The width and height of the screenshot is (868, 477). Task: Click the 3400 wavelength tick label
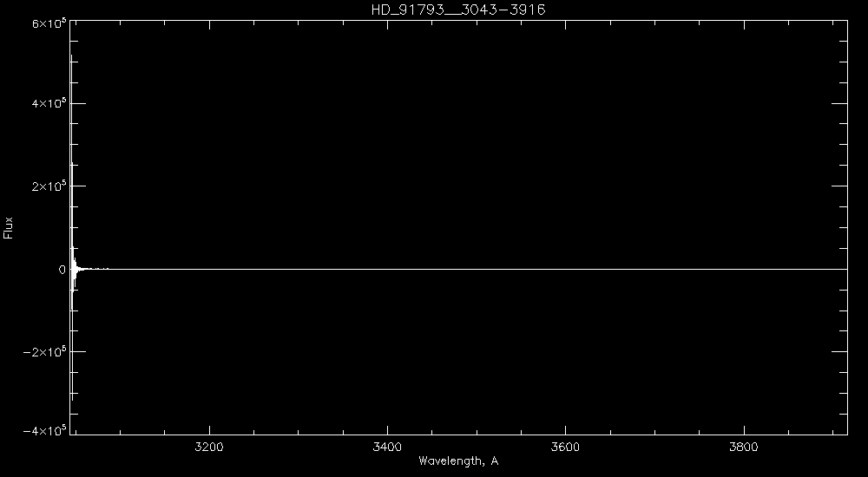[x=387, y=447]
